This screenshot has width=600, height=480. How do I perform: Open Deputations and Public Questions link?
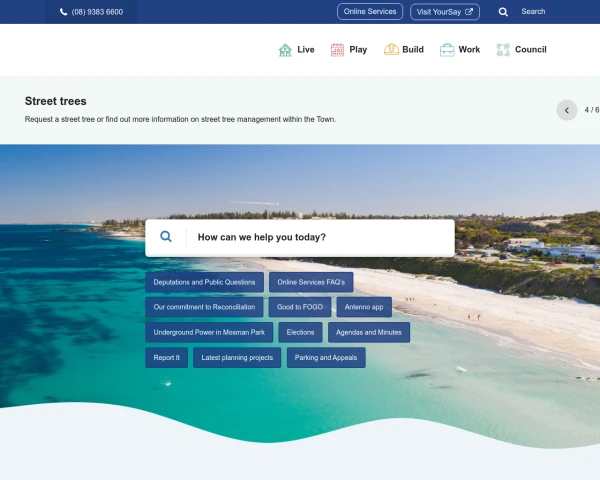point(205,282)
